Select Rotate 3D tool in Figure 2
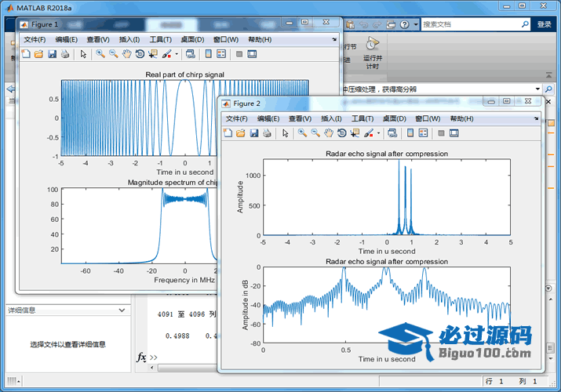This screenshot has width=561, height=392. point(341,133)
